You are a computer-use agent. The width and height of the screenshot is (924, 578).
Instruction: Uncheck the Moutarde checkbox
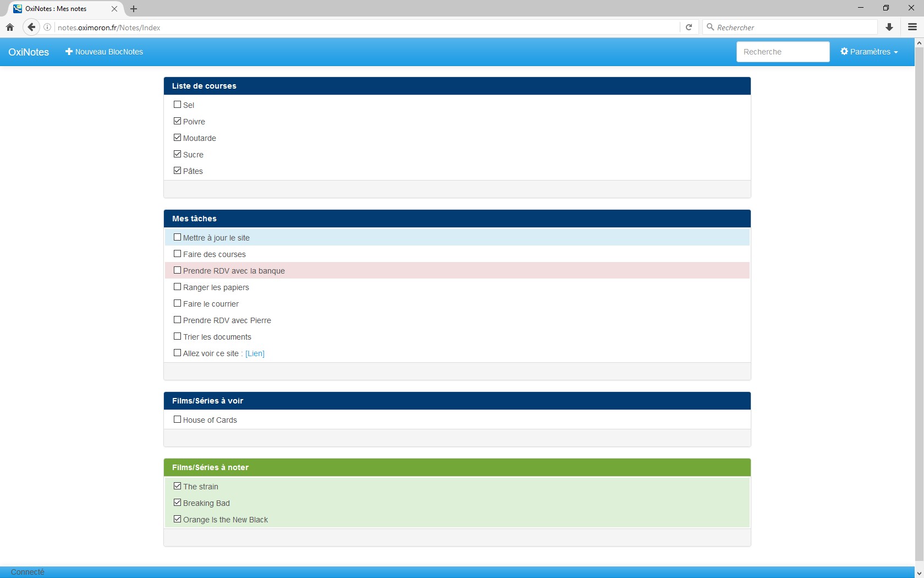pyautogui.click(x=177, y=138)
